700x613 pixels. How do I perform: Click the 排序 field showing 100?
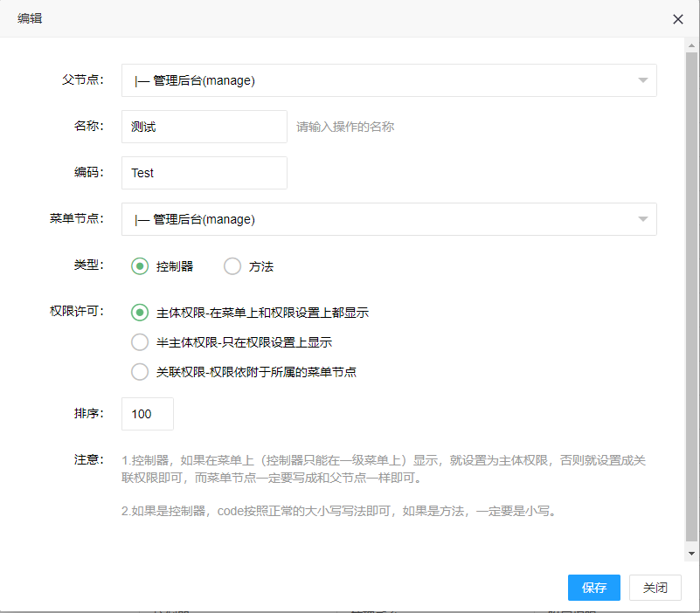coord(148,414)
